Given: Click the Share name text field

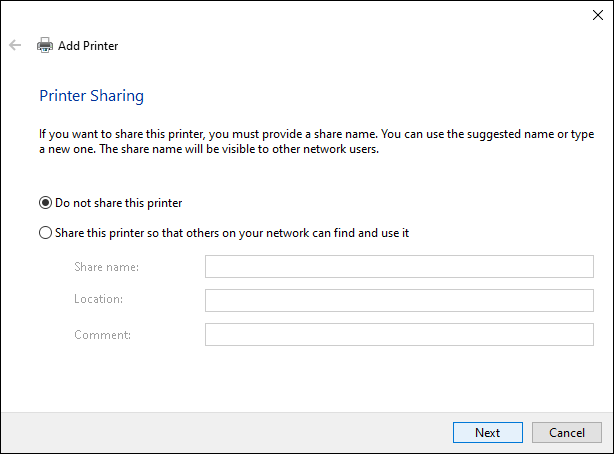Looking at the screenshot, I should pyautogui.click(x=399, y=266).
